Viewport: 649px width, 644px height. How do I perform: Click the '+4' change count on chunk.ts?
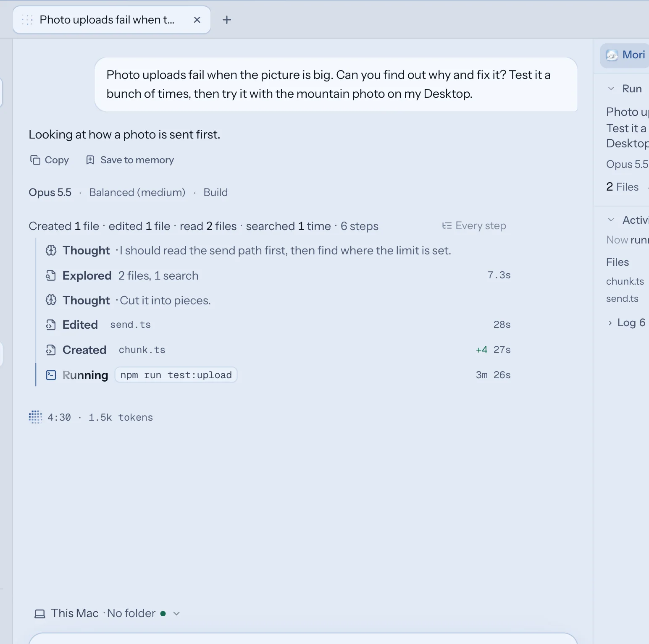(482, 350)
